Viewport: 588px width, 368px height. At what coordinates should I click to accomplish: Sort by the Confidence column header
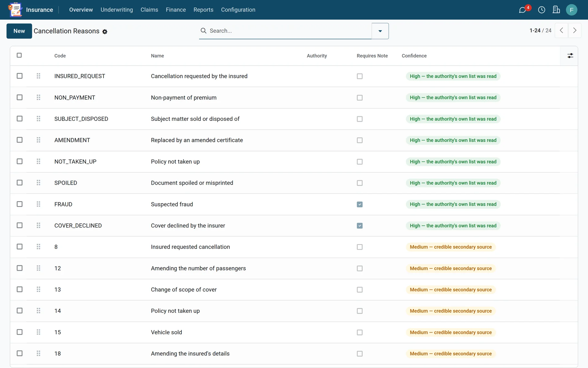coord(414,56)
